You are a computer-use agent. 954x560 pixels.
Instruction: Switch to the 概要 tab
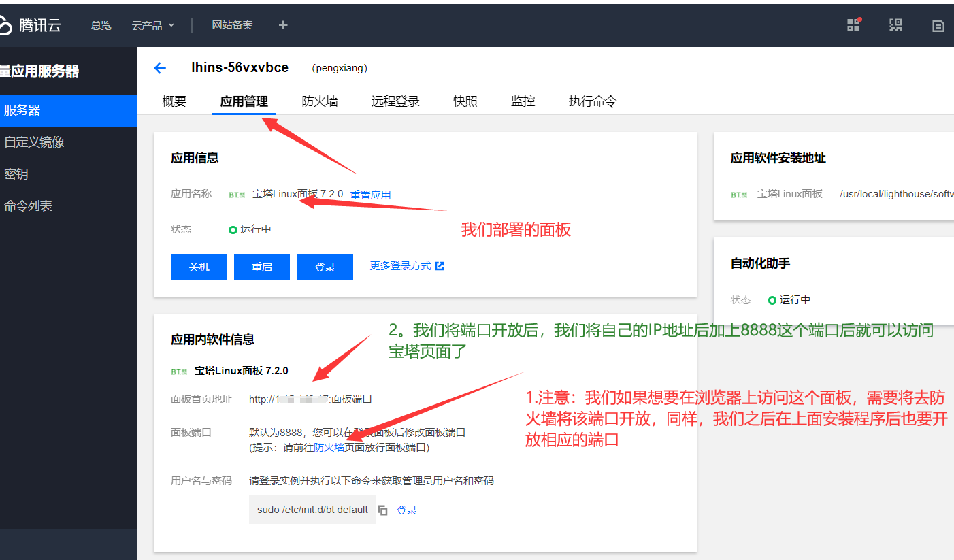pyautogui.click(x=174, y=101)
